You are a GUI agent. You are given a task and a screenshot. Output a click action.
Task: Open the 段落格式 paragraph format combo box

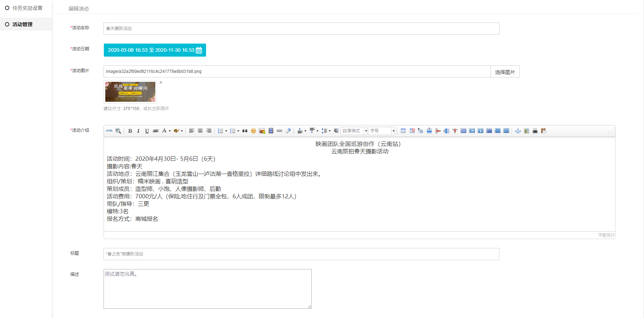coord(354,131)
